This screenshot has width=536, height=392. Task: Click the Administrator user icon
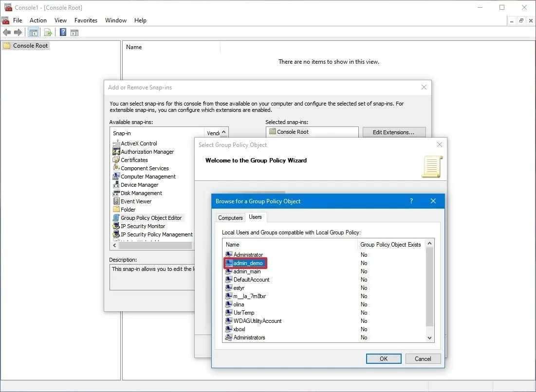229,255
